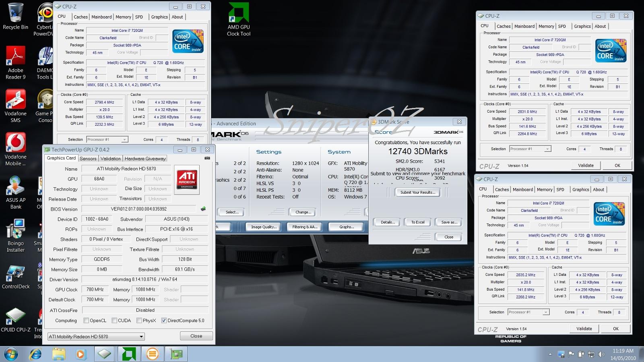Launch the Vodafone SMS desktop shortcut
This screenshot has width=644, height=362.
[15, 105]
